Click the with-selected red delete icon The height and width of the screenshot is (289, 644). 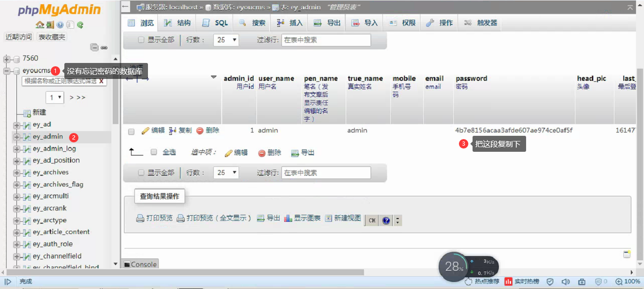(x=262, y=153)
